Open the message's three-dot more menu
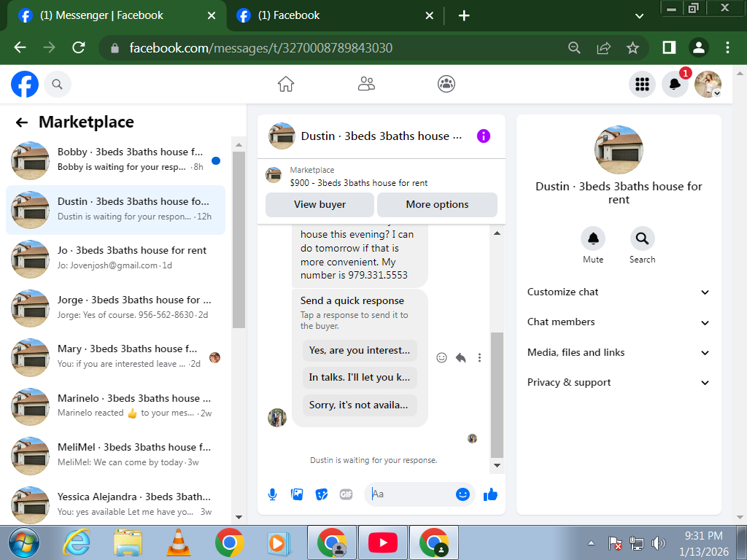Viewport: 747px width, 560px height. pyautogui.click(x=479, y=357)
